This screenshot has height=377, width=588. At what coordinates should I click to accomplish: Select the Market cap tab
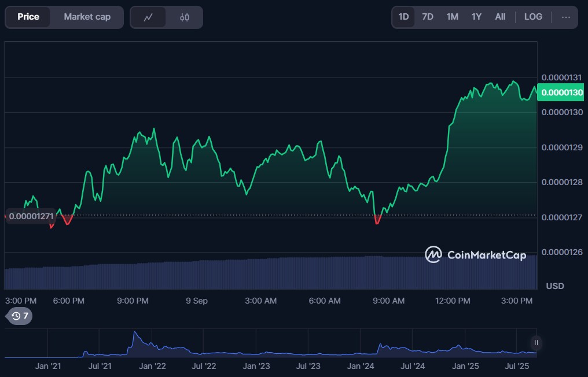(87, 17)
